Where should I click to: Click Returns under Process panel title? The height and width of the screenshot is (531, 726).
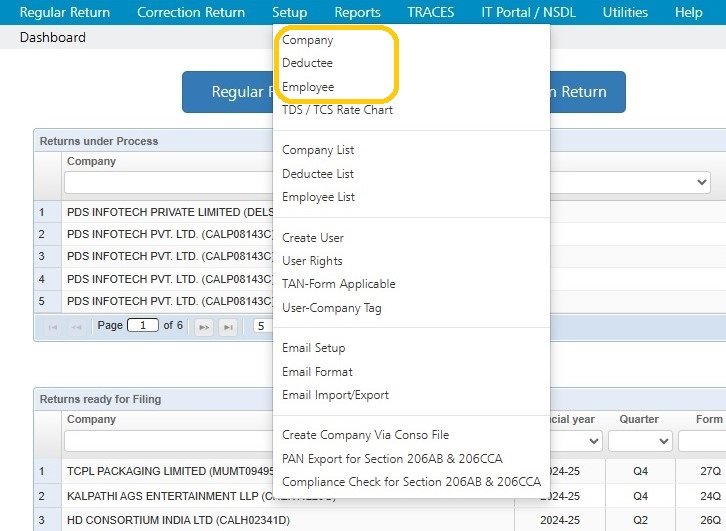(99, 141)
